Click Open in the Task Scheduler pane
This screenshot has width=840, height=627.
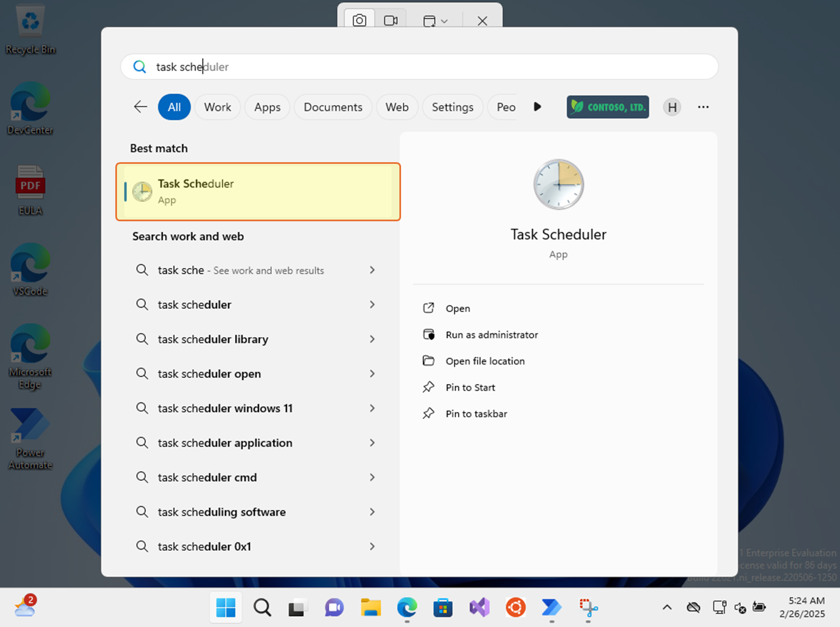pyautogui.click(x=458, y=308)
